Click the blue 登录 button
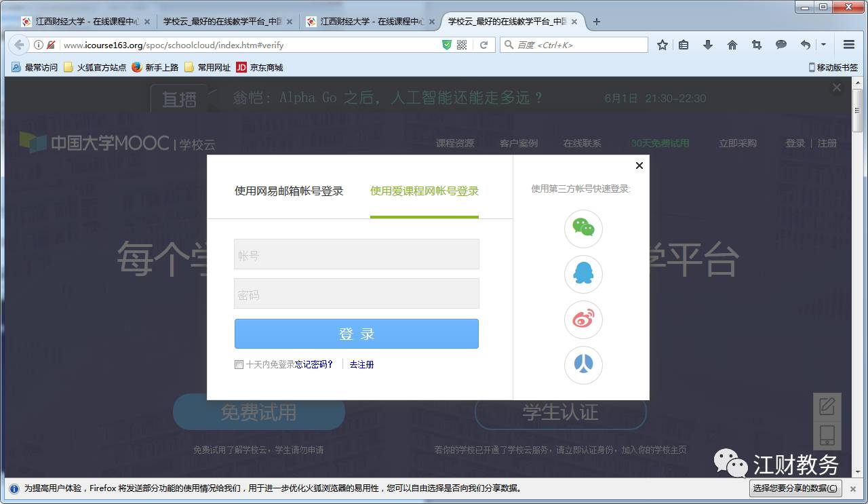Image resolution: width=868 pixels, height=504 pixels. (x=357, y=334)
